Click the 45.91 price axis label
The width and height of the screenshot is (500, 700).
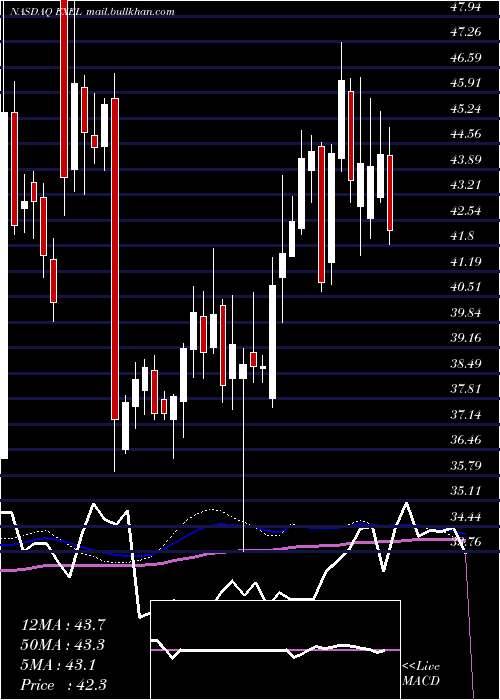tap(466, 83)
